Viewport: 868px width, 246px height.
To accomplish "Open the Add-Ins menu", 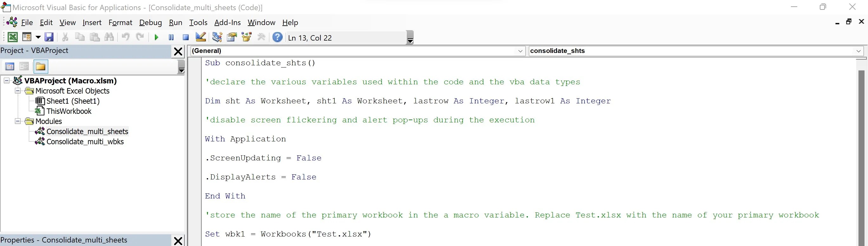I will (x=227, y=22).
